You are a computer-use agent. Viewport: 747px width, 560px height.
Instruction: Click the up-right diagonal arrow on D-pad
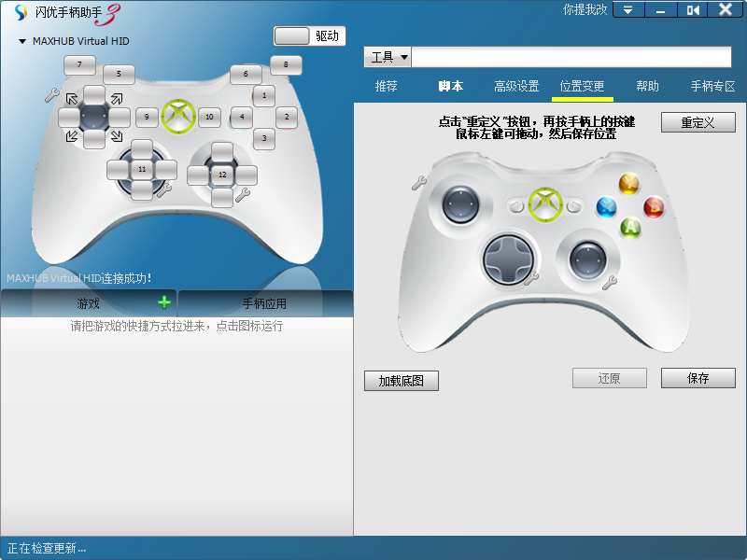pos(117,99)
